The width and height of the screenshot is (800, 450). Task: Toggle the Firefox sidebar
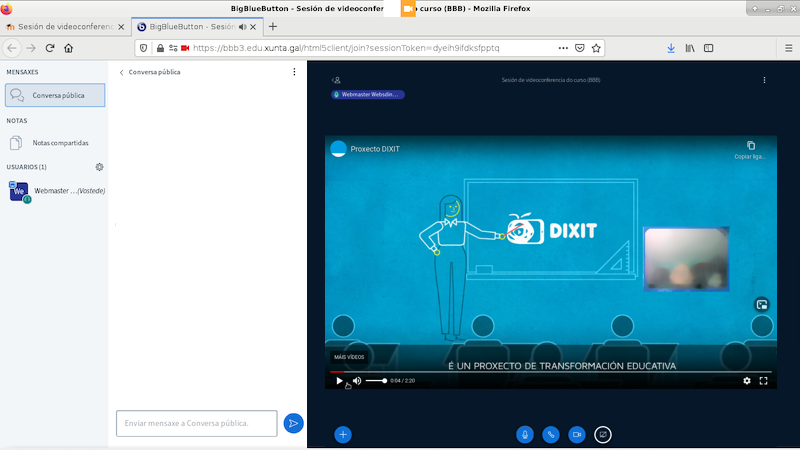click(x=709, y=48)
